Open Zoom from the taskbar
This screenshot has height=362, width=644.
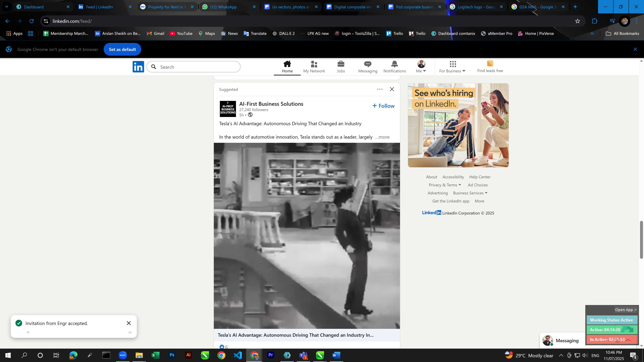pos(122,355)
